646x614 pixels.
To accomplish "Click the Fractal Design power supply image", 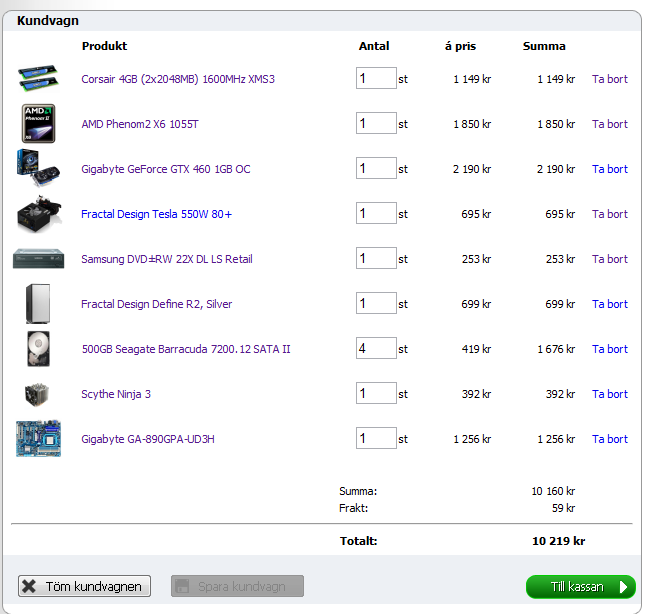I will tap(38, 214).
